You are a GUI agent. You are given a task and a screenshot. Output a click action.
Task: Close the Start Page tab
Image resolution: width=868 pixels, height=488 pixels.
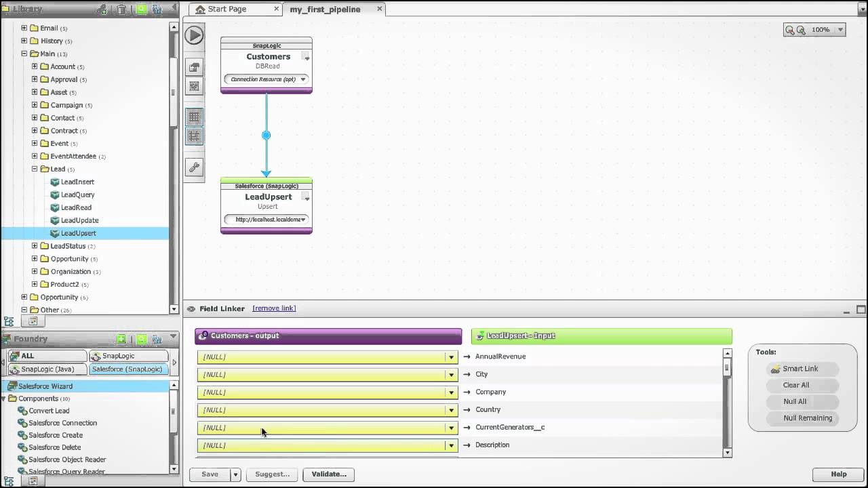[276, 9]
